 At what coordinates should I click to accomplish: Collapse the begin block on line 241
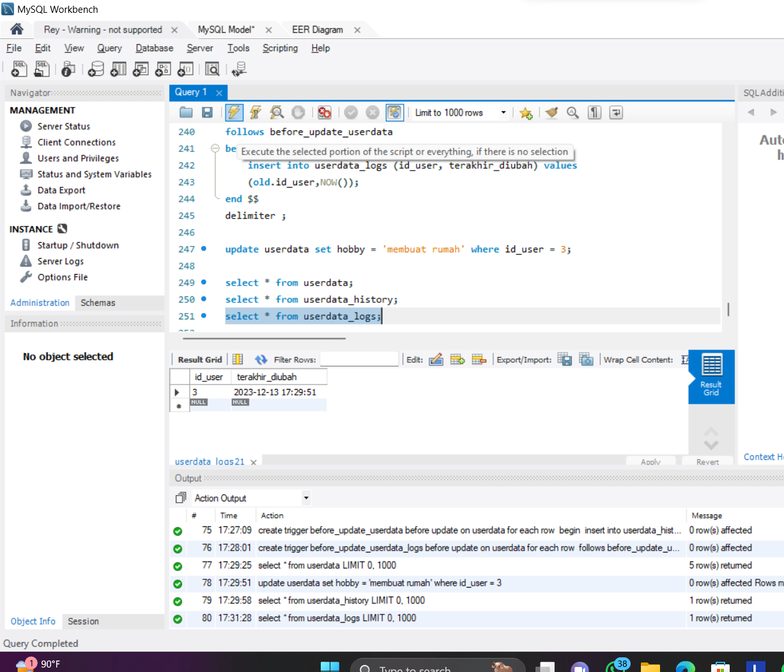click(x=215, y=148)
